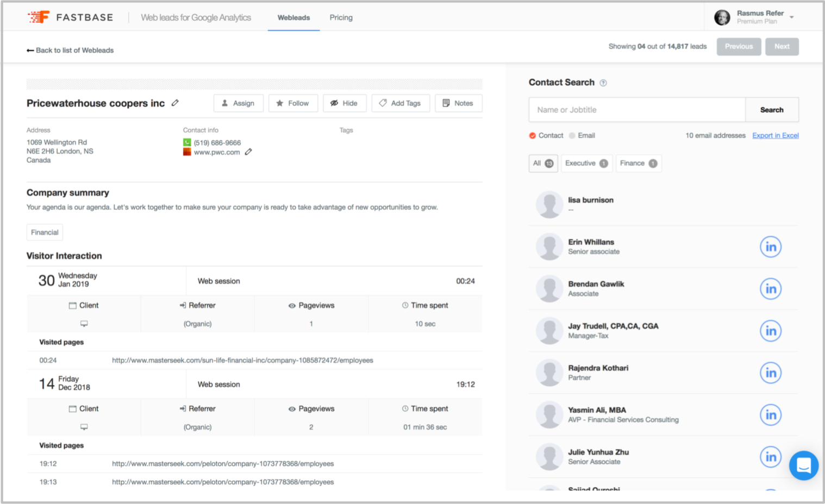This screenshot has width=825, height=504.
Task: Open Brendan Gawlik LinkedIn icon
Action: point(771,288)
